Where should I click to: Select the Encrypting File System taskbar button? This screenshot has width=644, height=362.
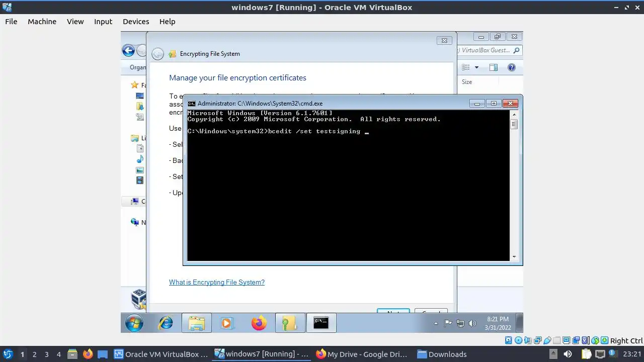[x=290, y=323]
